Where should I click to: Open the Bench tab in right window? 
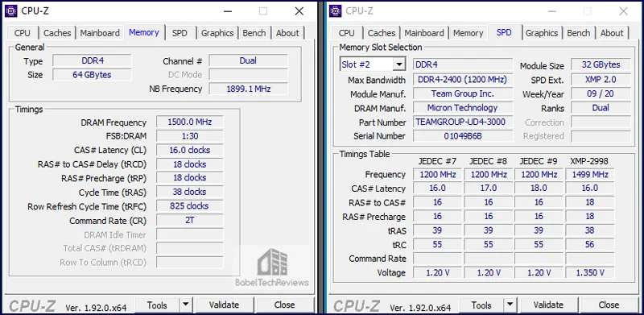(x=579, y=33)
